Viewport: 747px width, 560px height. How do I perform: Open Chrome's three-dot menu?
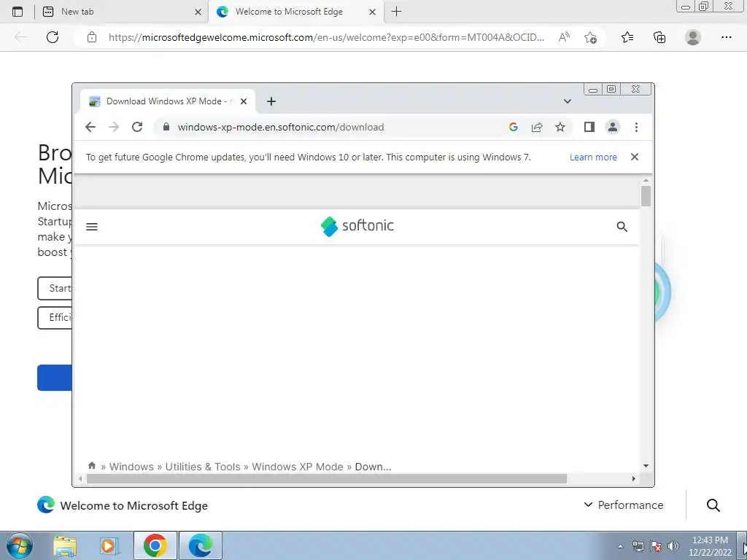tap(636, 127)
